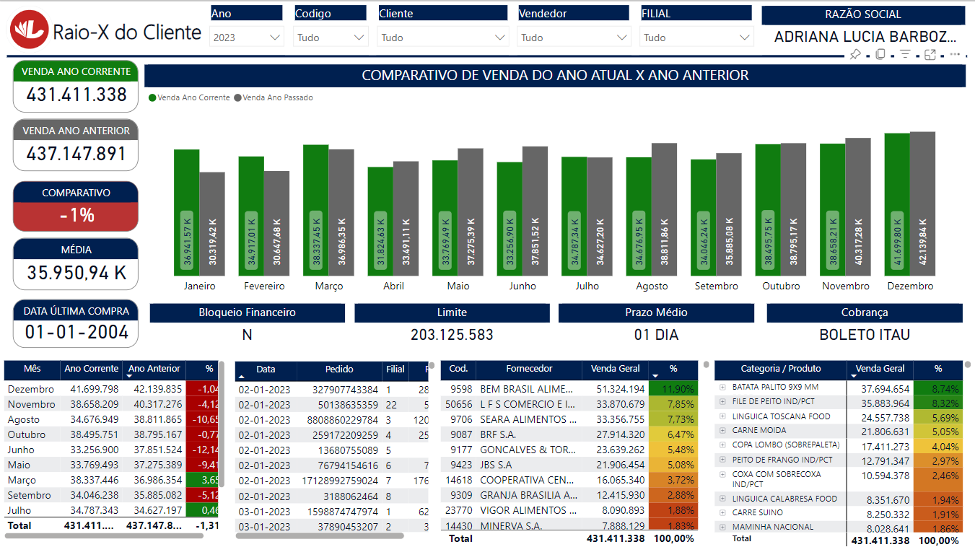This screenshot has height=560, width=975.
Task: Expand the COXA COM SOBRECOXA IND/PCT row
Action: tap(722, 474)
